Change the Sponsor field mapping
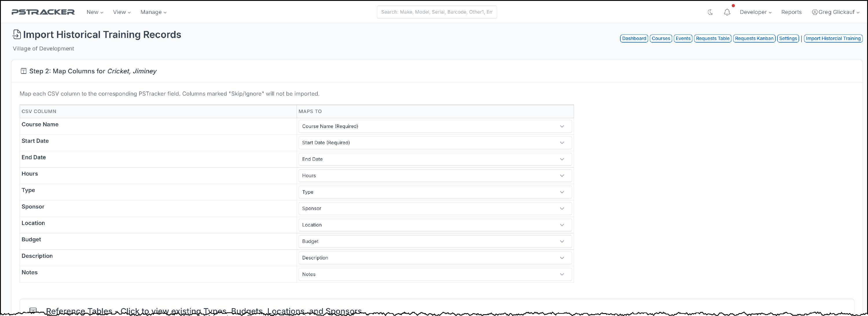 coord(435,209)
